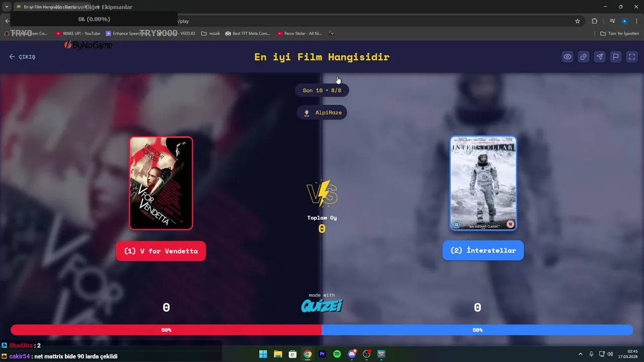This screenshot has height=362, width=644.
Task: Click the flag report icon
Action: point(616,57)
